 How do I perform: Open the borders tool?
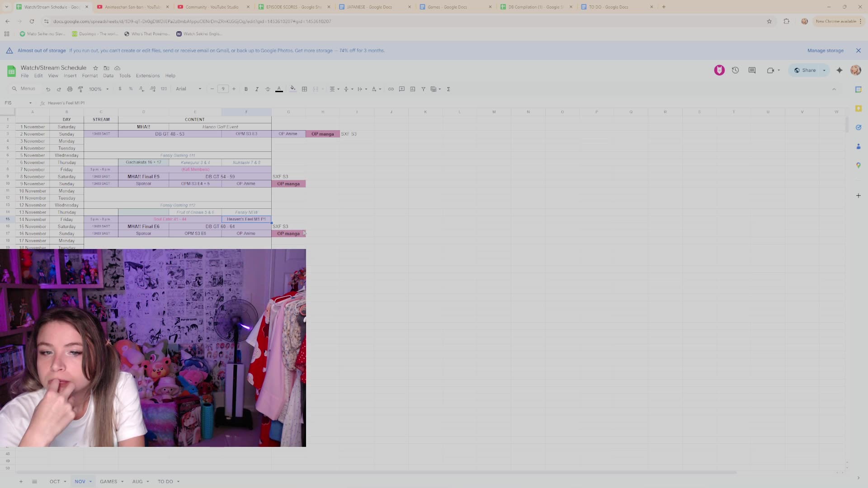(304, 89)
